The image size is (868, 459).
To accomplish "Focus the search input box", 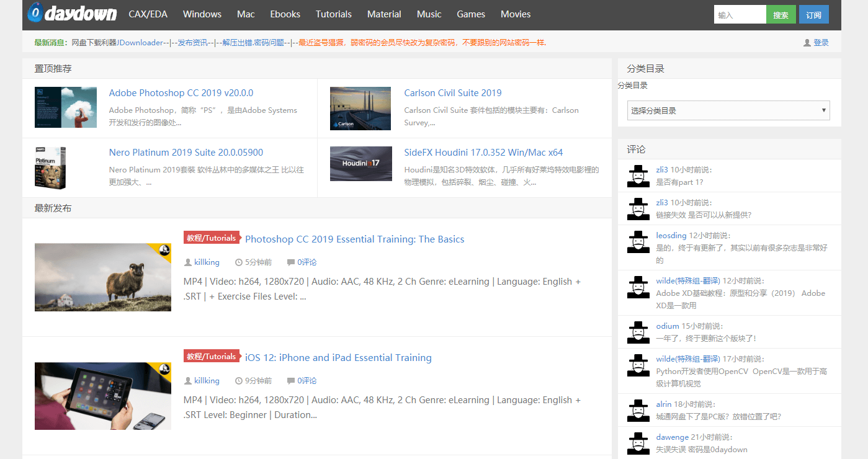I will tap(740, 14).
